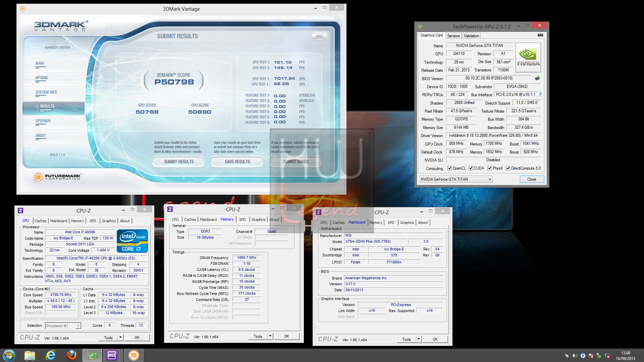Click the Z icon of the CPU-Z Mainboard tab window

(x=319, y=212)
